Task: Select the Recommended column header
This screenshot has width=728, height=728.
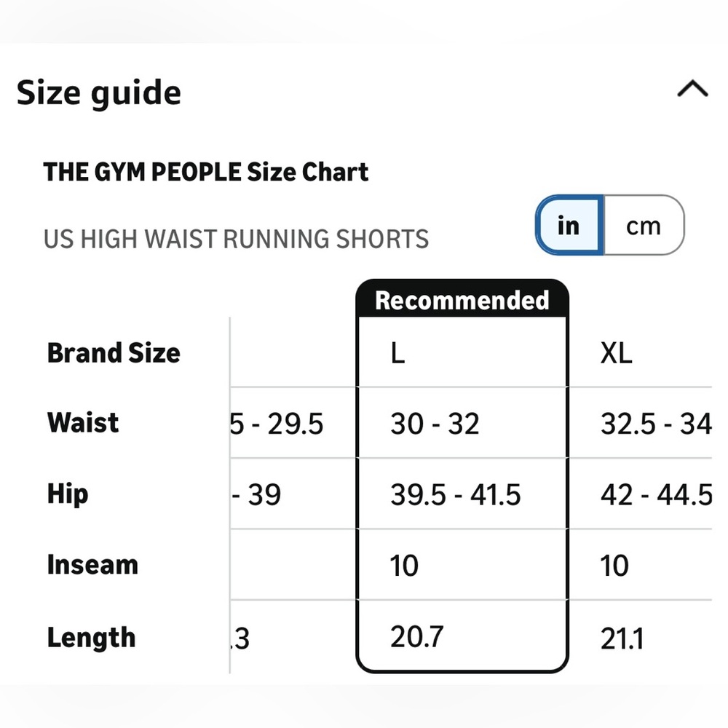Action: click(462, 300)
